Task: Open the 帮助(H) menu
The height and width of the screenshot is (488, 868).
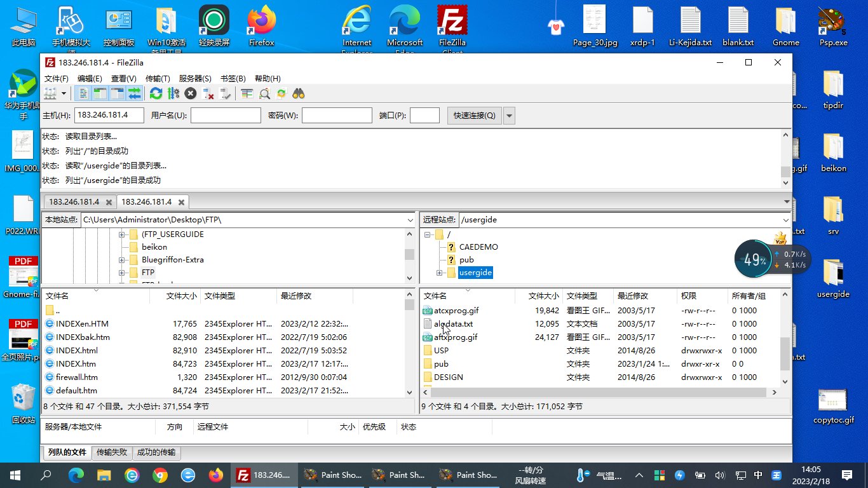Action: tap(268, 78)
